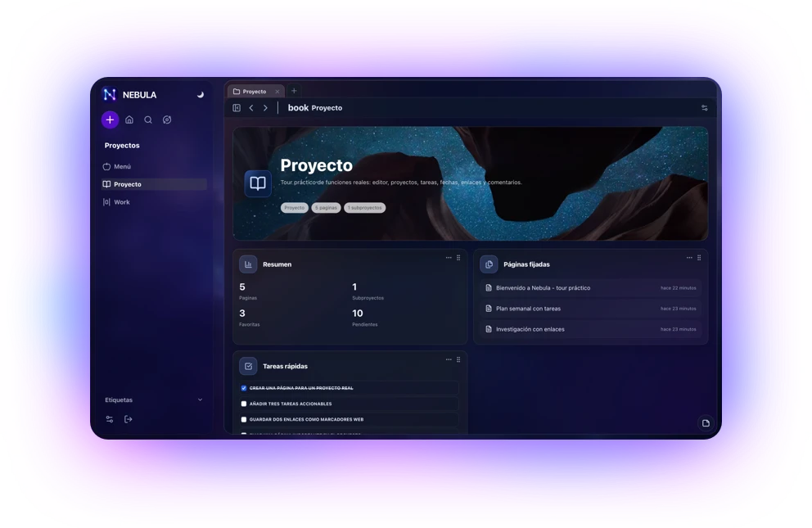Click the 3 Favoritas stat

click(249, 318)
